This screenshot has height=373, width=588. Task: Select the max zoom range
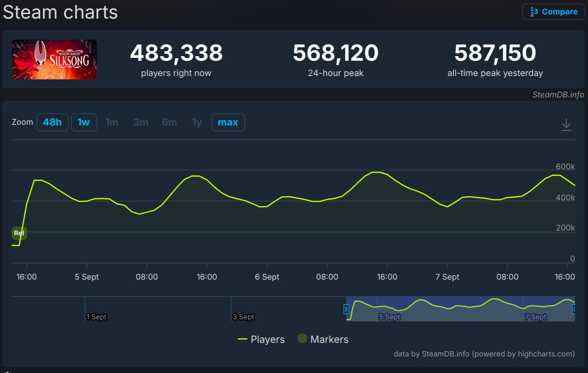pyautogui.click(x=228, y=122)
